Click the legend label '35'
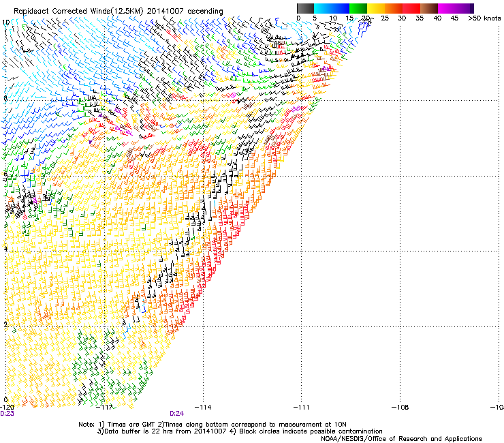504x443 pixels. click(x=420, y=18)
